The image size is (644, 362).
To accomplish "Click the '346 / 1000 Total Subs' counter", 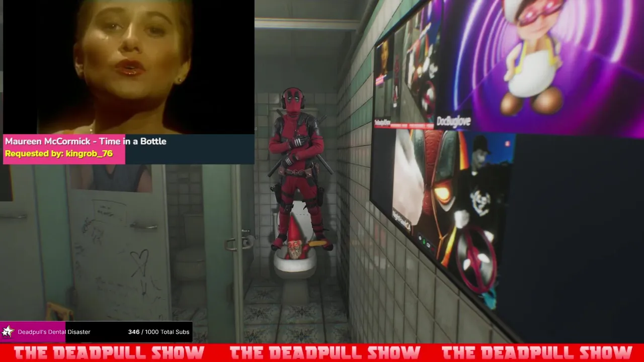I will point(158,332).
